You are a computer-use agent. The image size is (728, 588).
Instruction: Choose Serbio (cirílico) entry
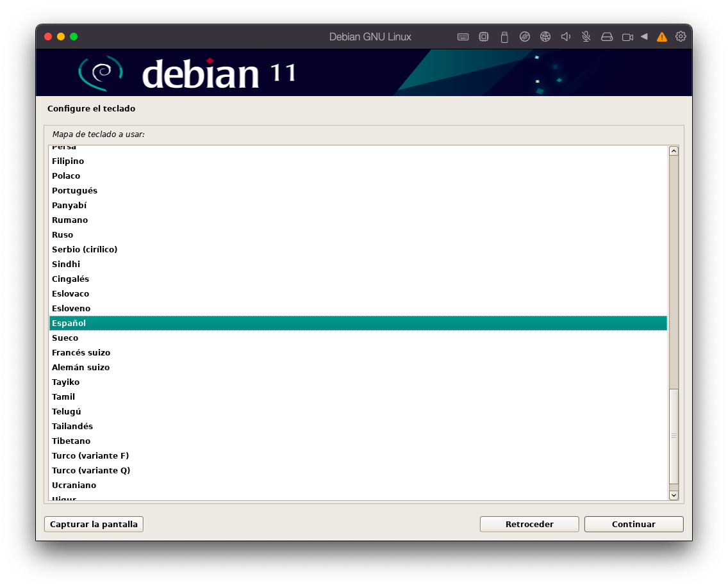click(x=358, y=249)
